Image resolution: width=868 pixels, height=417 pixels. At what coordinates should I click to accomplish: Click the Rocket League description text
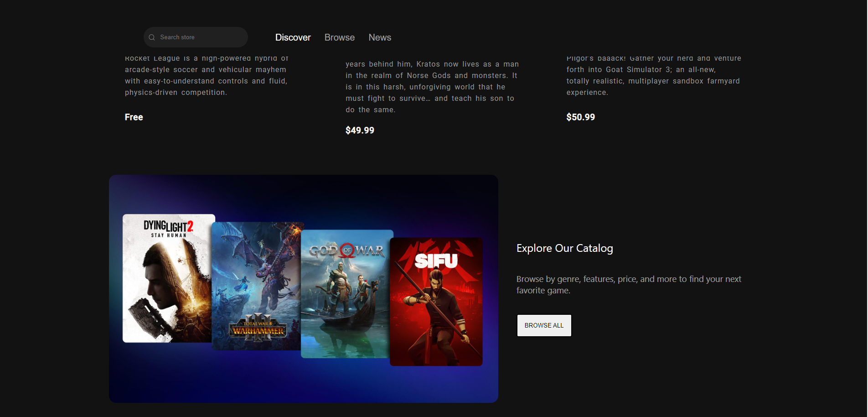(207, 75)
